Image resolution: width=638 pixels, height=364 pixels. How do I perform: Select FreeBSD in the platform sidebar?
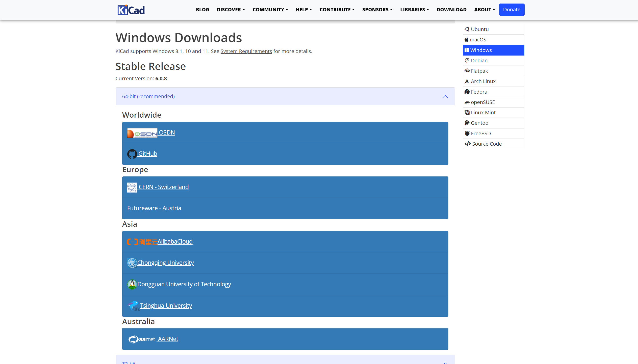(493, 134)
